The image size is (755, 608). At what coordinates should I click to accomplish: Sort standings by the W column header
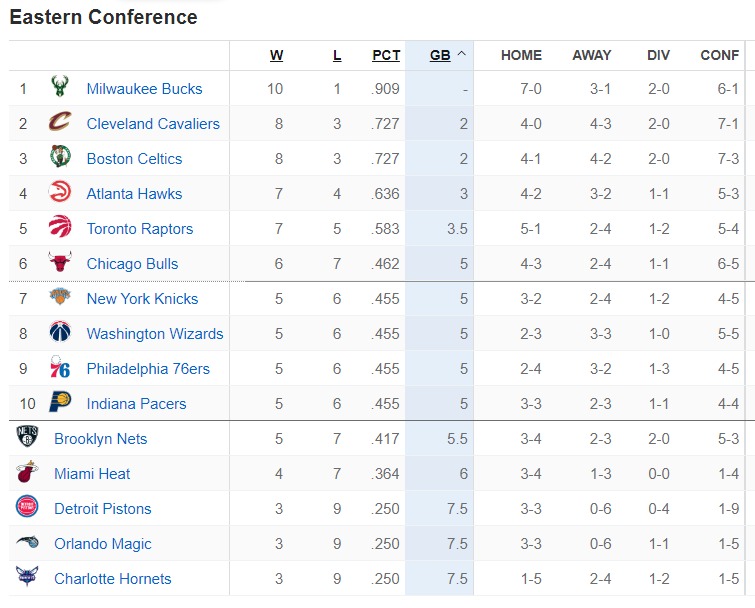pyautogui.click(x=276, y=55)
